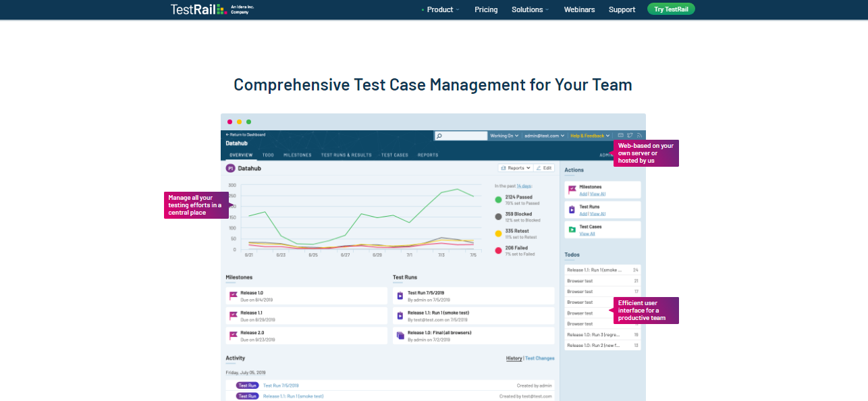Open todo Release 1.0: Run 3 (regre row
868x401 pixels.
tap(603, 335)
